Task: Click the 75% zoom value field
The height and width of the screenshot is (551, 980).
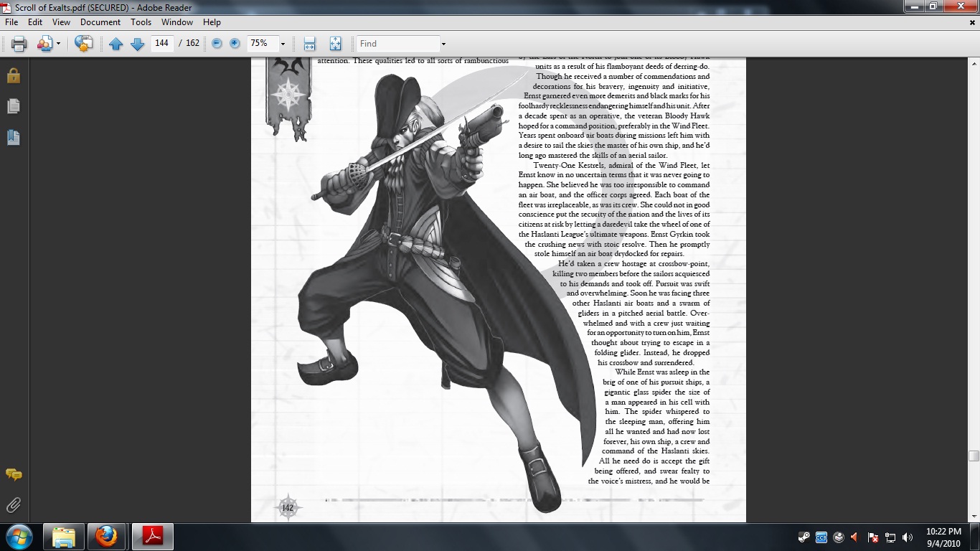Action: click(262, 43)
